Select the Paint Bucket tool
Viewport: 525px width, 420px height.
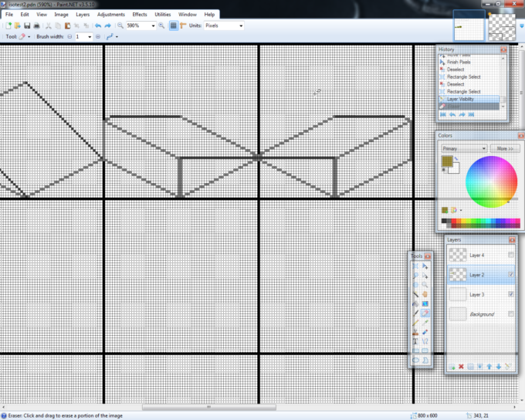(x=415, y=303)
